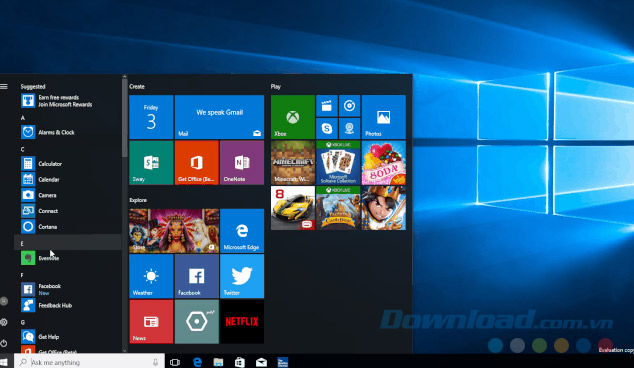This screenshot has width=634, height=368.
Task: Open File Explorer on the taskbar
Action: pyautogui.click(x=218, y=362)
